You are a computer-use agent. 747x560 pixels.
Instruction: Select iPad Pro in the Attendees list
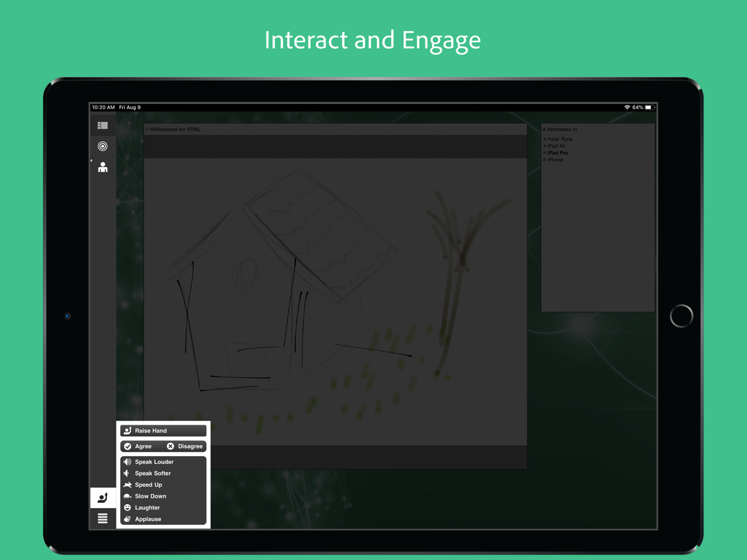558,152
